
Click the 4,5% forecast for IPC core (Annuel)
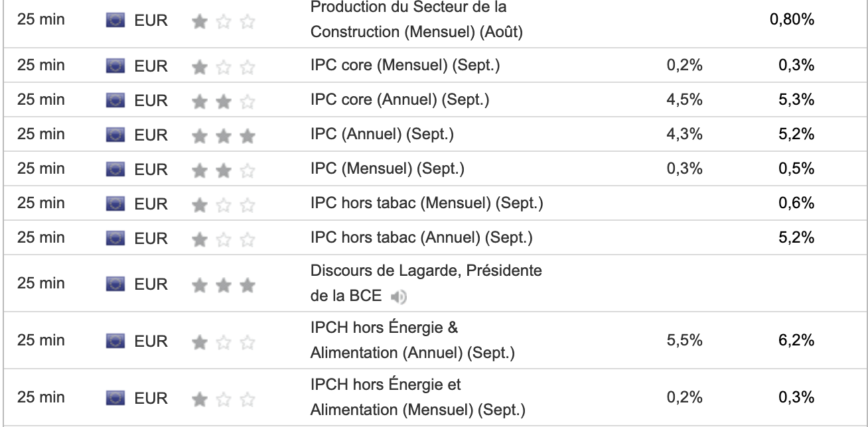click(684, 100)
